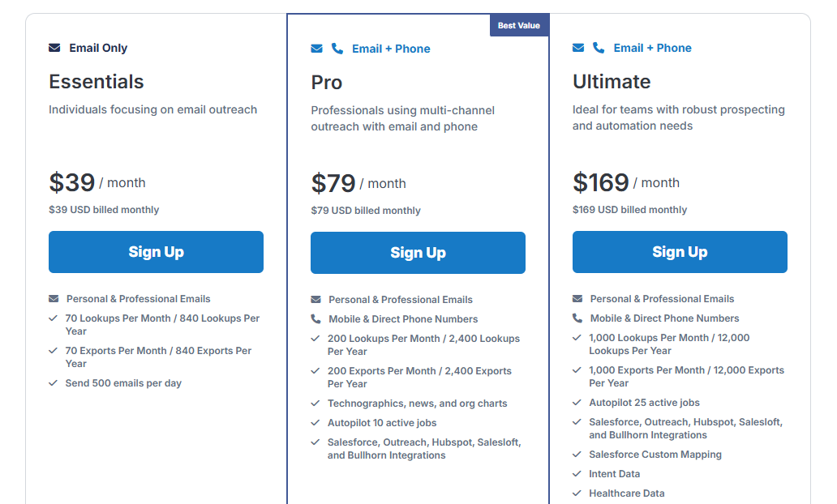
Task: Click the envelope icon above Pro heading
Action: click(x=316, y=49)
